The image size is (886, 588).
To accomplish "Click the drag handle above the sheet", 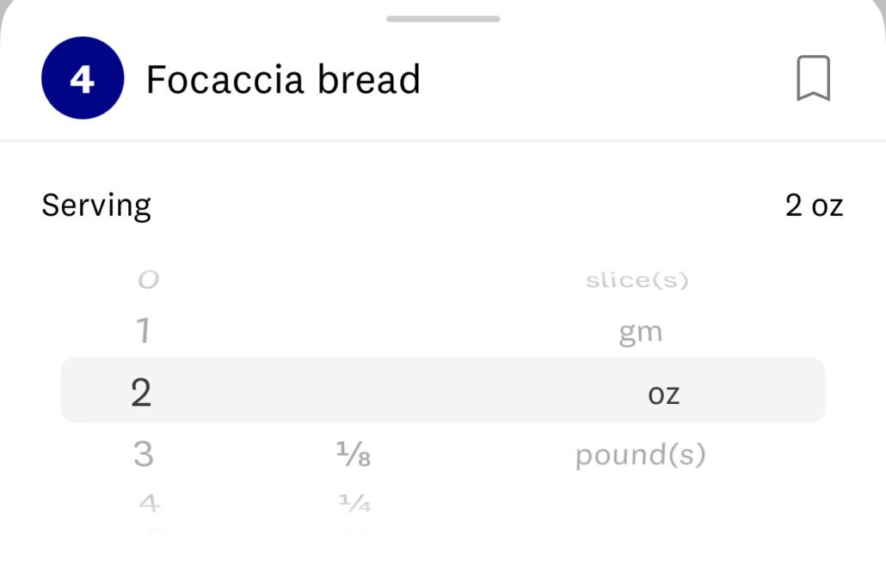I will (442, 19).
